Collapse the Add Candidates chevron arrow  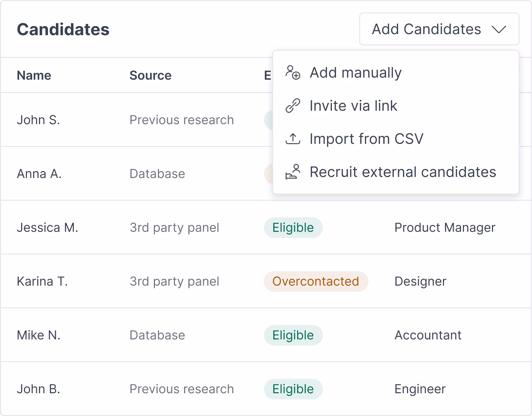tap(499, 29)
